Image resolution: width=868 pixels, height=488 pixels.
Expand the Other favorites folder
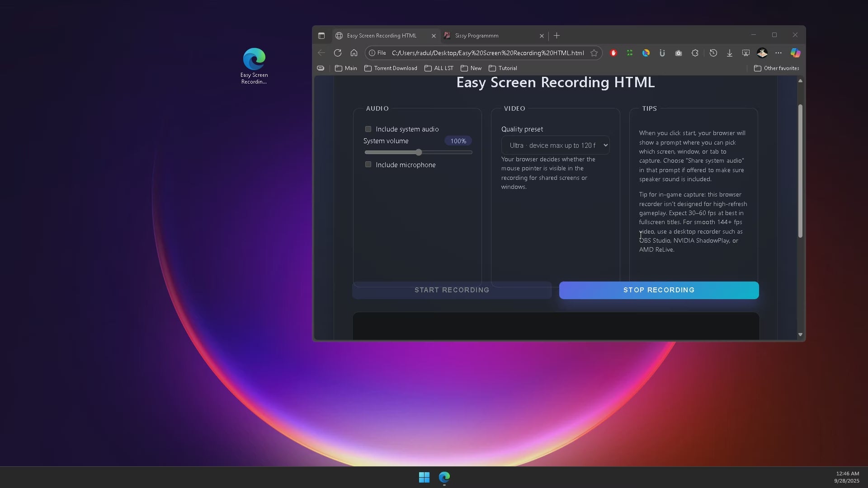[x=776, y=68]
